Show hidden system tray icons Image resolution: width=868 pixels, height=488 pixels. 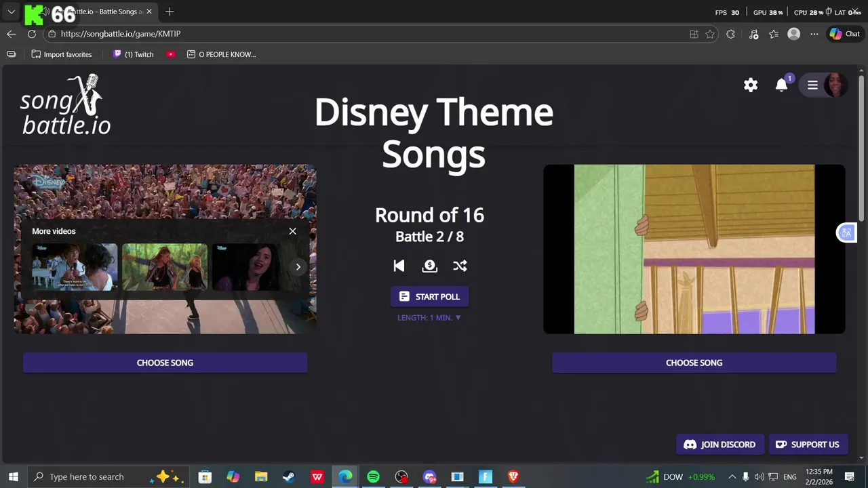[732, 477]
